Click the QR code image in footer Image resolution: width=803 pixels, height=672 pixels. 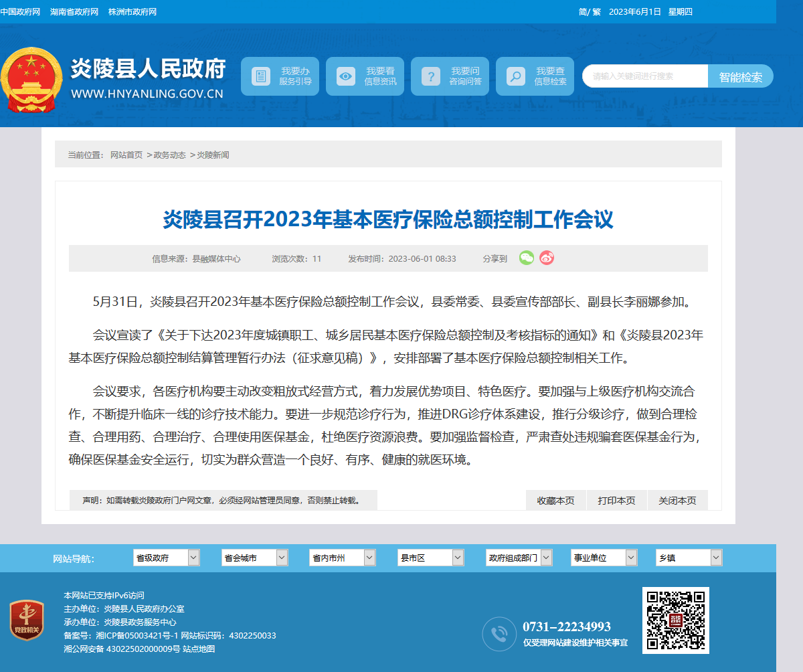pos(676,620)
